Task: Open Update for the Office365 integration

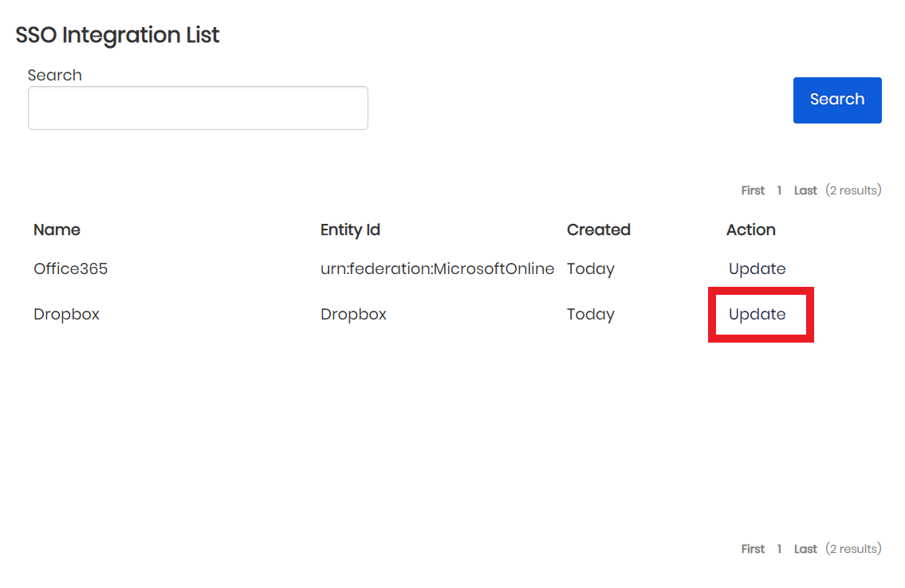Action: pos(757,269)
